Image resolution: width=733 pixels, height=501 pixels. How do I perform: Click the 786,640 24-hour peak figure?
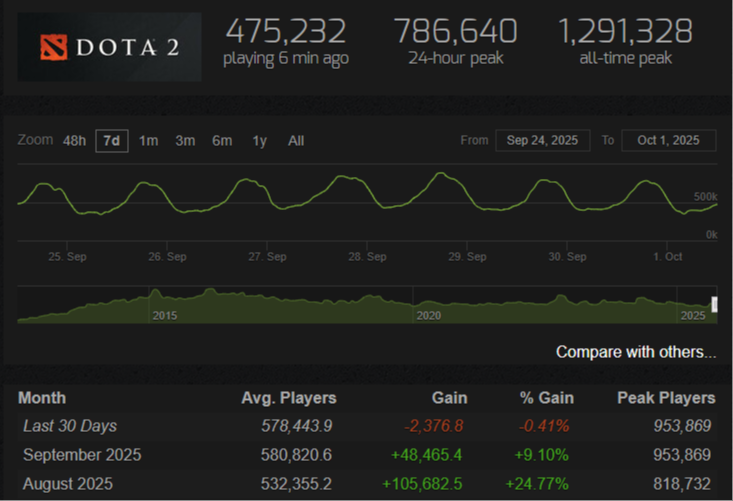coord(456,31)
